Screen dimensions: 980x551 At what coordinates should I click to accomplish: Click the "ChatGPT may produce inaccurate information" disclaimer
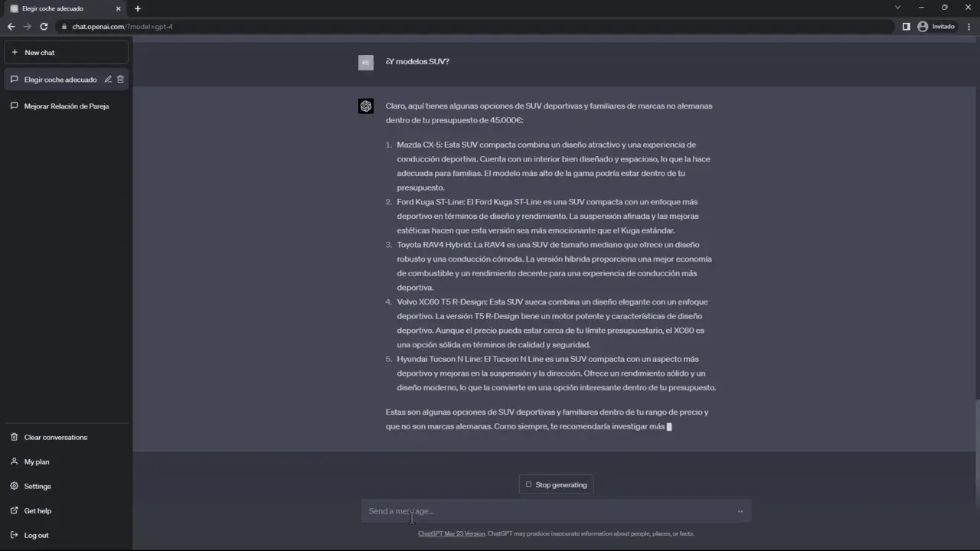pyautogui.click(x=591, y=533)
